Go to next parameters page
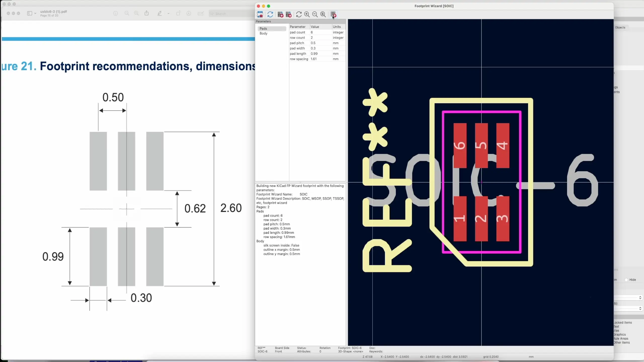 click(x=288, y=14)
